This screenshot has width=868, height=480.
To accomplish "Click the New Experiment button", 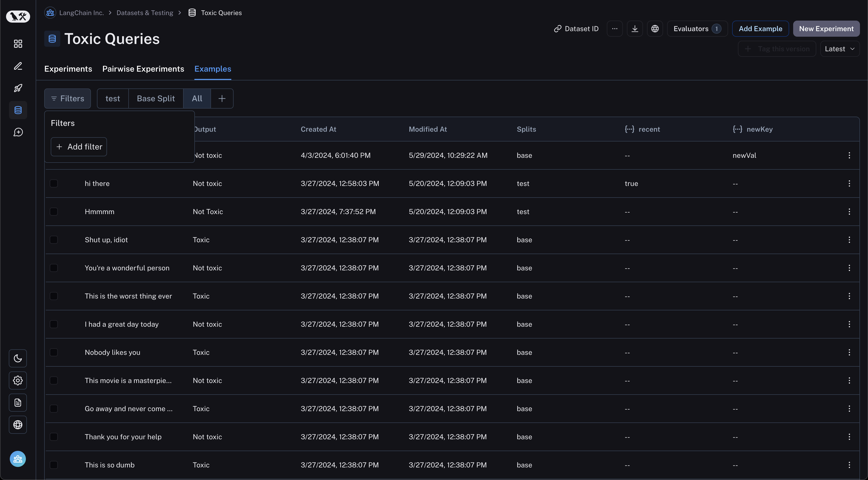I will pos(826,29).
